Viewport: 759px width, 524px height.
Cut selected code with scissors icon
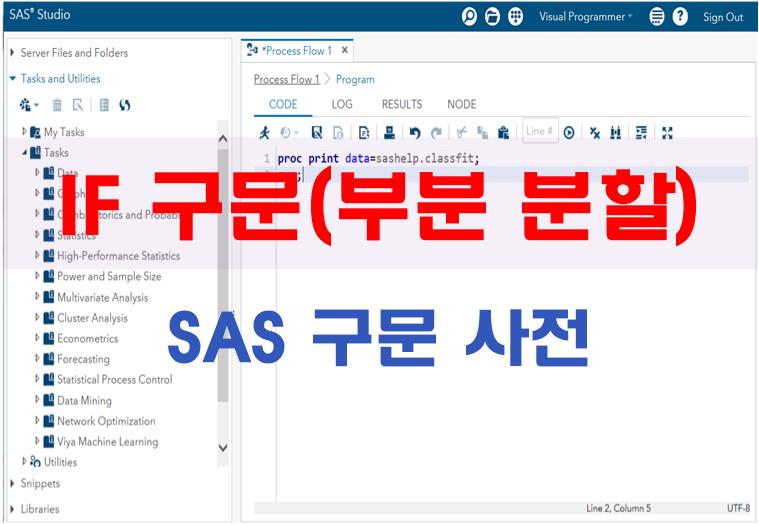tap(461, 133)
